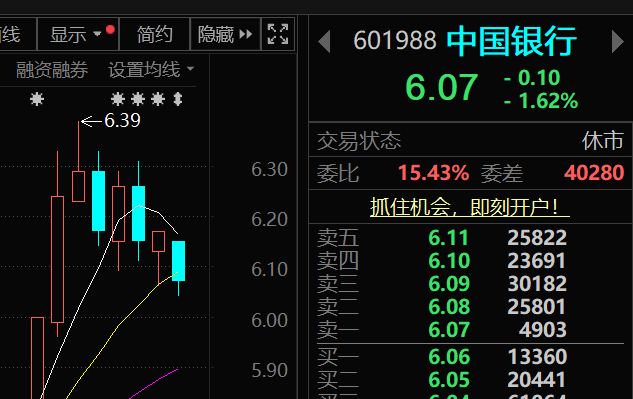Click 买一 volume 13360

point(537,357)
